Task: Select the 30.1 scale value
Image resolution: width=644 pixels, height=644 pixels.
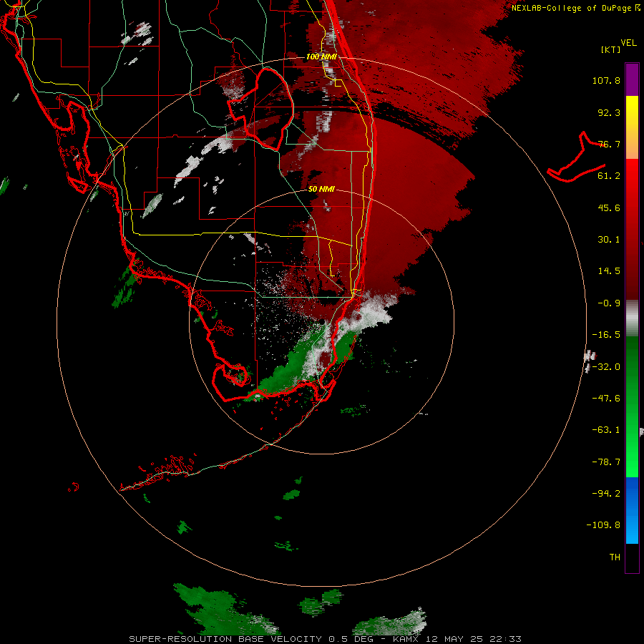Action: click(x=609, y=240)
